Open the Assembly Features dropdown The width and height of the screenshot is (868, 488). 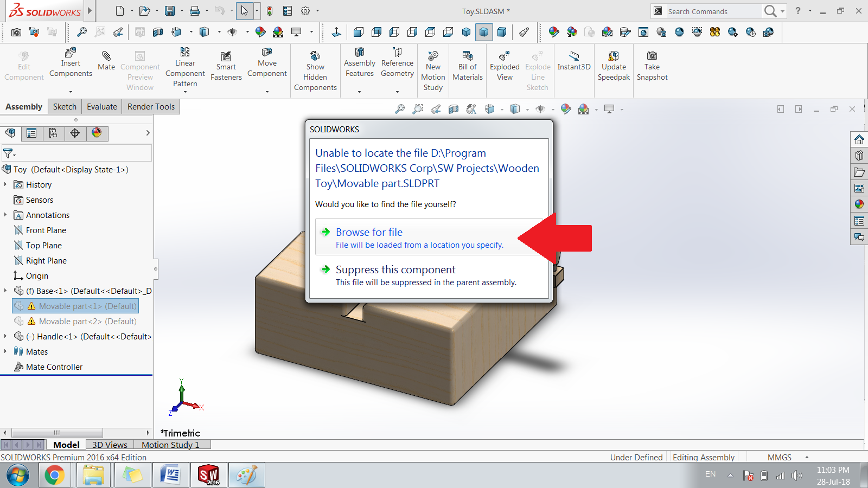(x=359, y=92)
